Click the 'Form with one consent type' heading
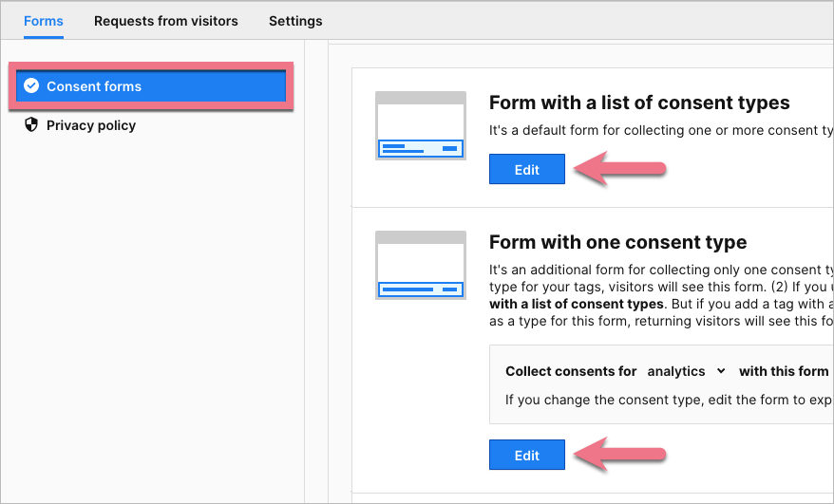834x504 pixels. (x=617, y=242)
